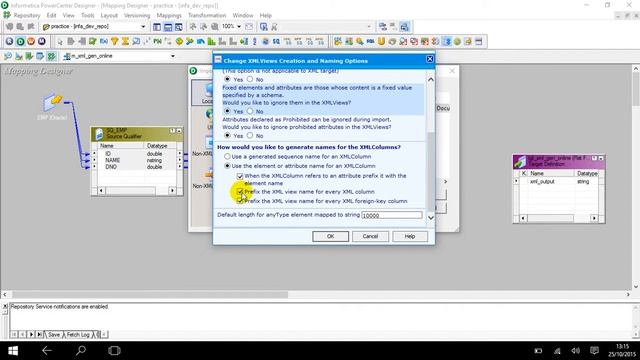Viewport: 640px width, 360px height.
Task: Select the xml_output row in target definition
Action: [559, 181]
